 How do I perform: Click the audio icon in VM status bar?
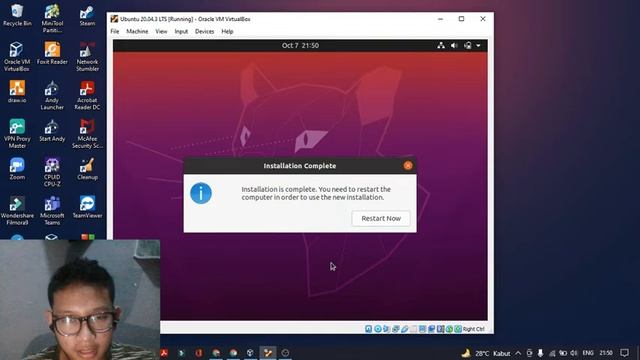point(386,329)
